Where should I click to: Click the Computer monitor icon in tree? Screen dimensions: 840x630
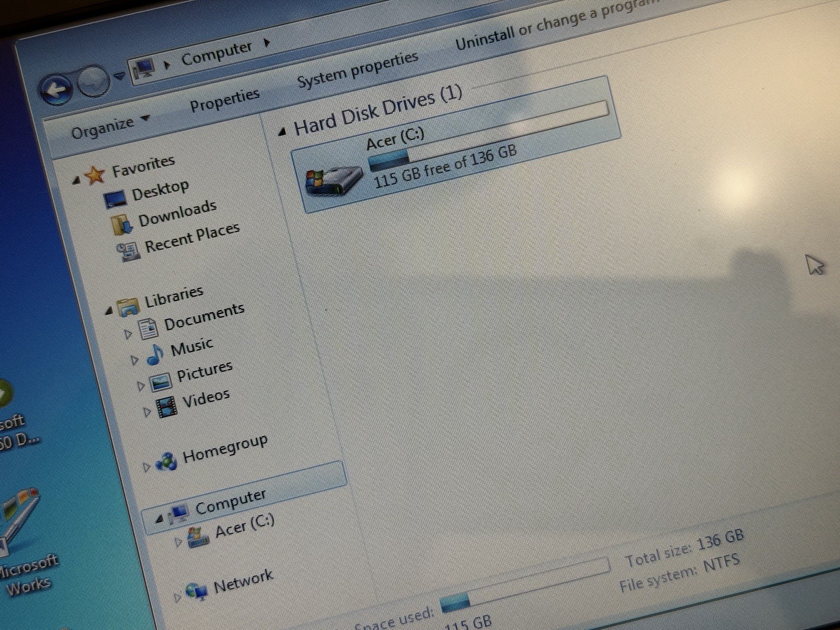[178, 513]
